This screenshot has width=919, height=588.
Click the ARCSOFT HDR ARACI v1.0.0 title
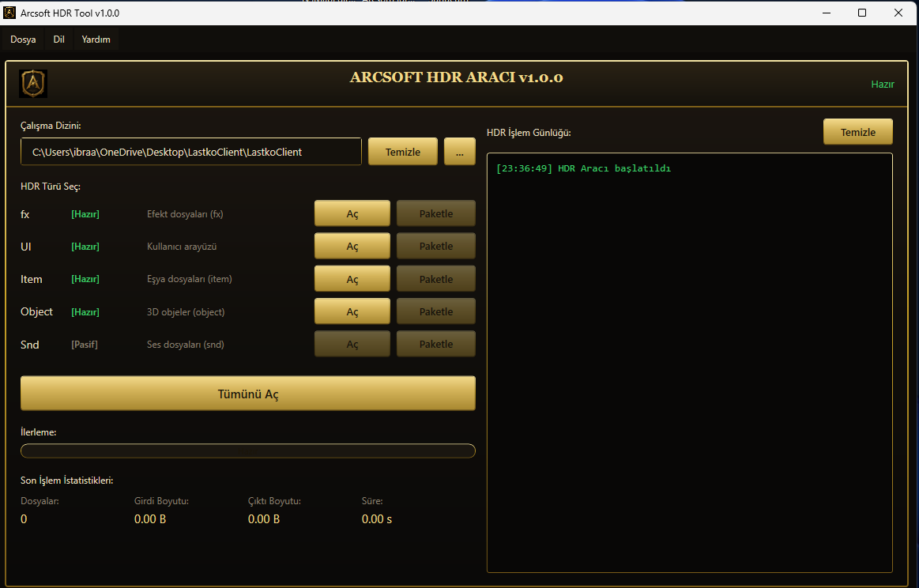point(457,77)
